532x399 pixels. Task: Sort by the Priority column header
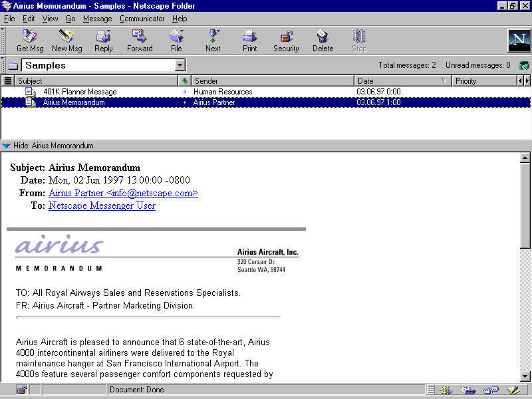[x=484, y=80]
